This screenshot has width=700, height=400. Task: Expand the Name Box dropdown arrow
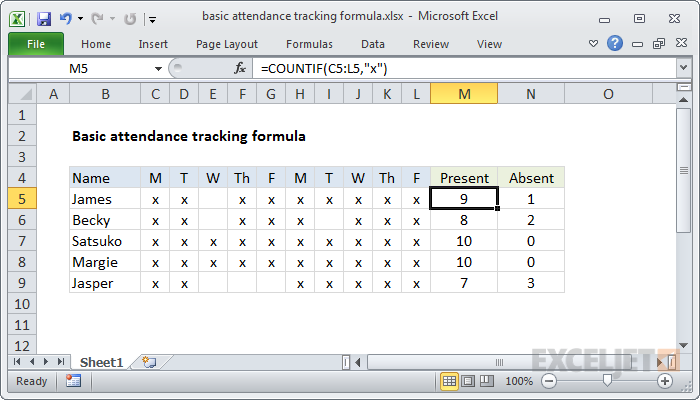[158, 68]
